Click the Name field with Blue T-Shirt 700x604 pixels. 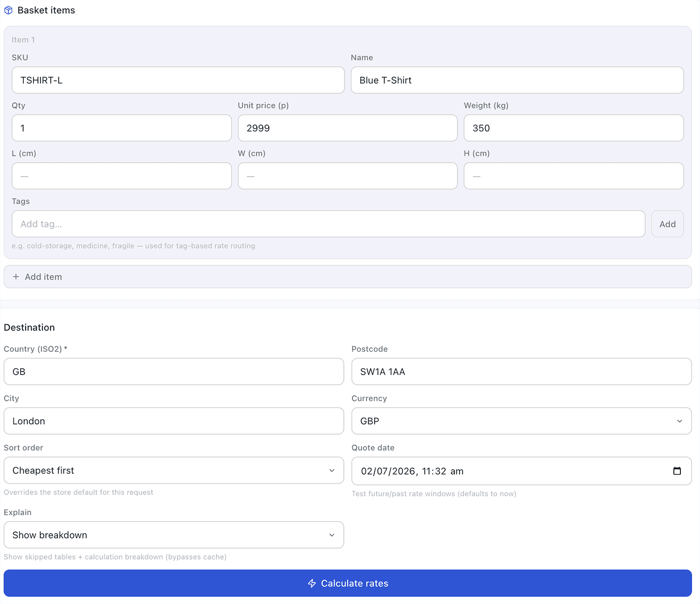click(x=517, y=80)
